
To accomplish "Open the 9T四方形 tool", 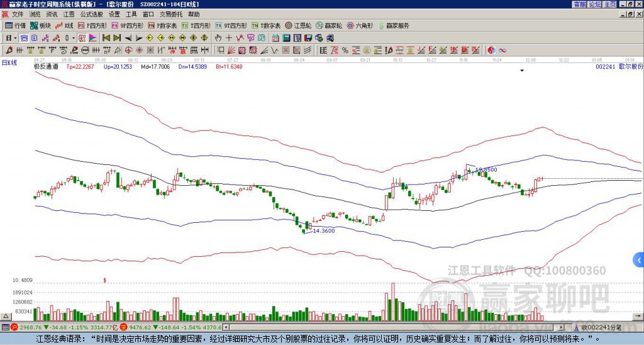I will coord(231,25).
